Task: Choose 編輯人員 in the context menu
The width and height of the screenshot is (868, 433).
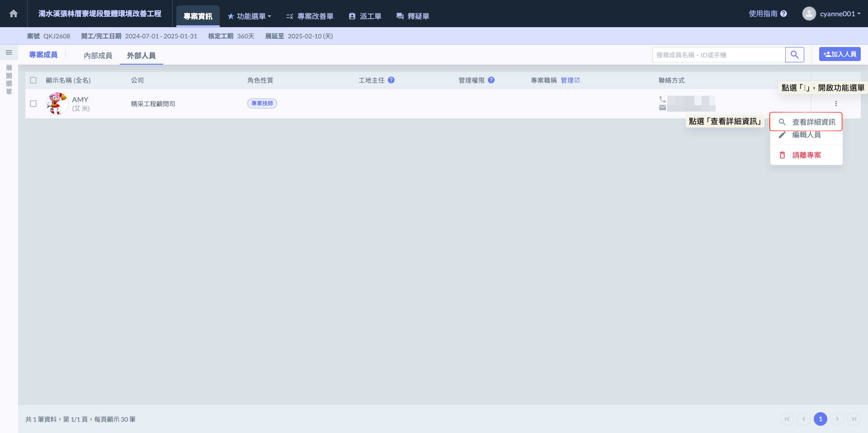Action: pos(807,135)
